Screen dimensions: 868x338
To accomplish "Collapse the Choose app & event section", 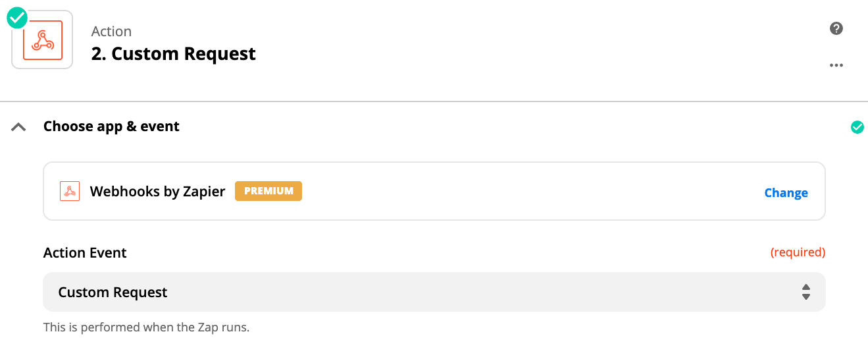I will coord(19,127).
